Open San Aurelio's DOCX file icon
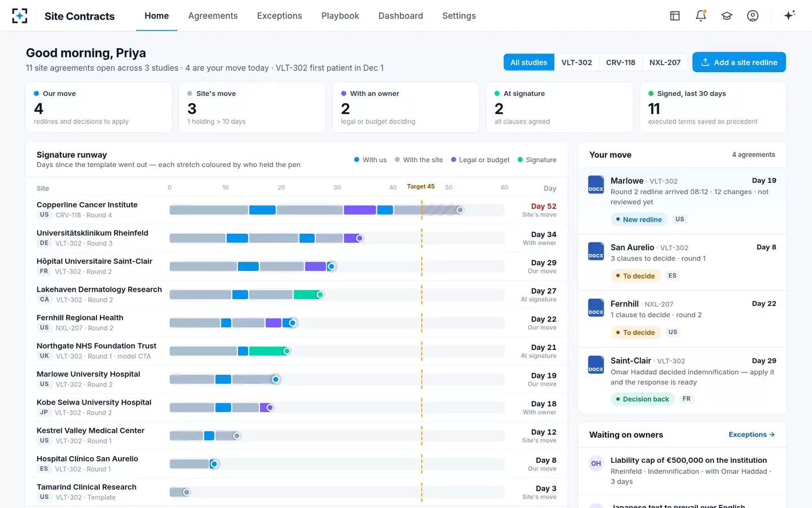The width and height of the screenshot is (812, 508). pyautogui.click(x=596, y=251)
